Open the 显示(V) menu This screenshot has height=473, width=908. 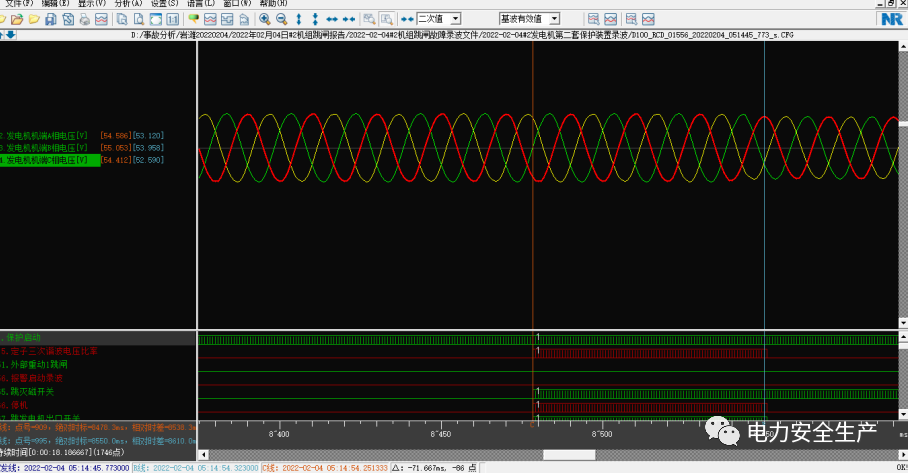click(x=93, y=4)
